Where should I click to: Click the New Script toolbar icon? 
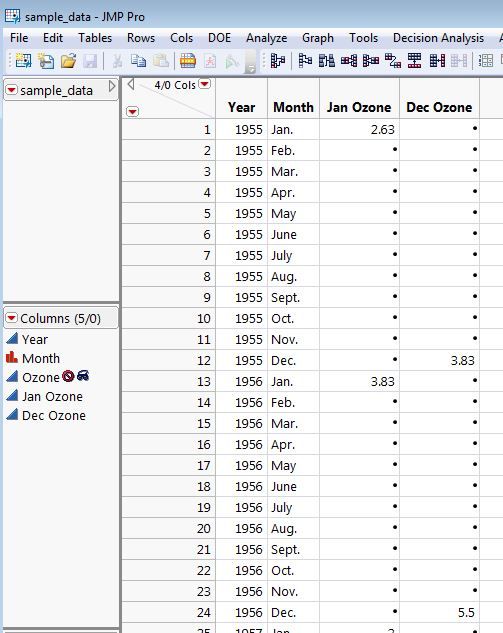click(x=46, y=61)
